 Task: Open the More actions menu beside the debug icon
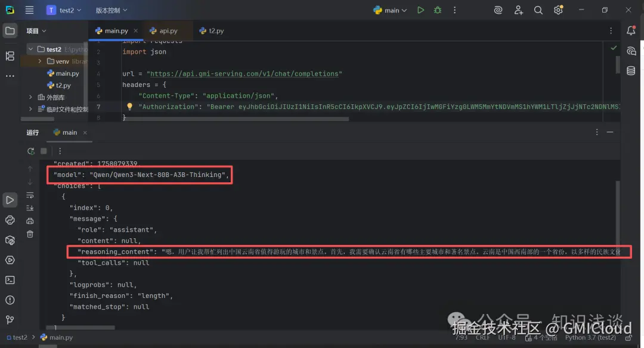454,10
